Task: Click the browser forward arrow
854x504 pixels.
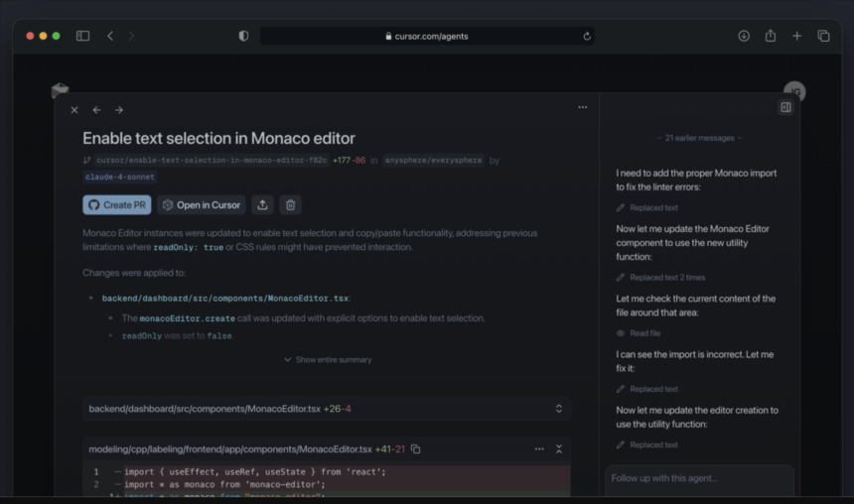Action: coord(131,36)
